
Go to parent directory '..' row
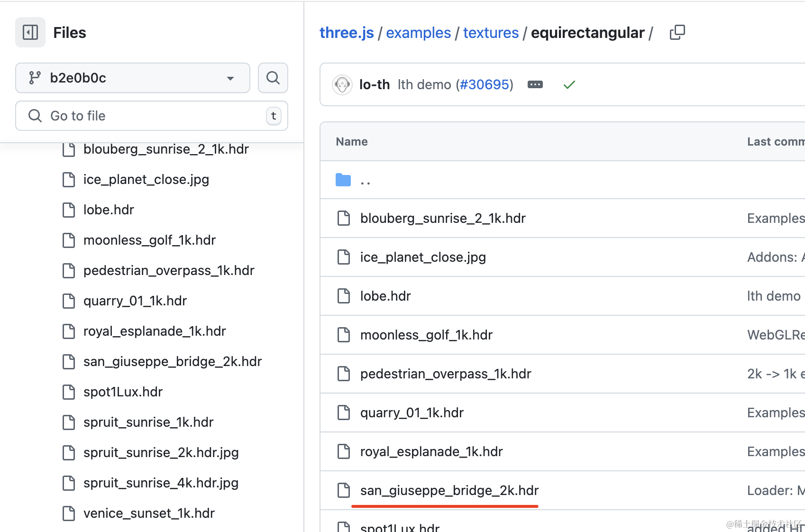[x=562, y=180]
